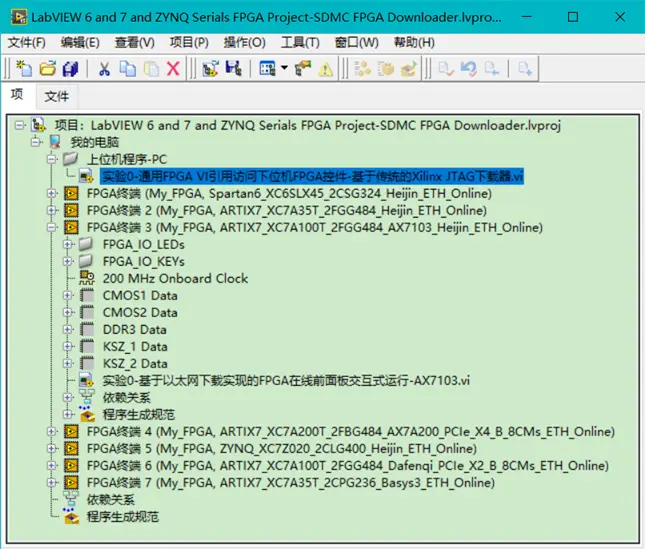Viewport: 645px width, 549px height.
Task: Open the 文件(F) menu
Action: 27,42
